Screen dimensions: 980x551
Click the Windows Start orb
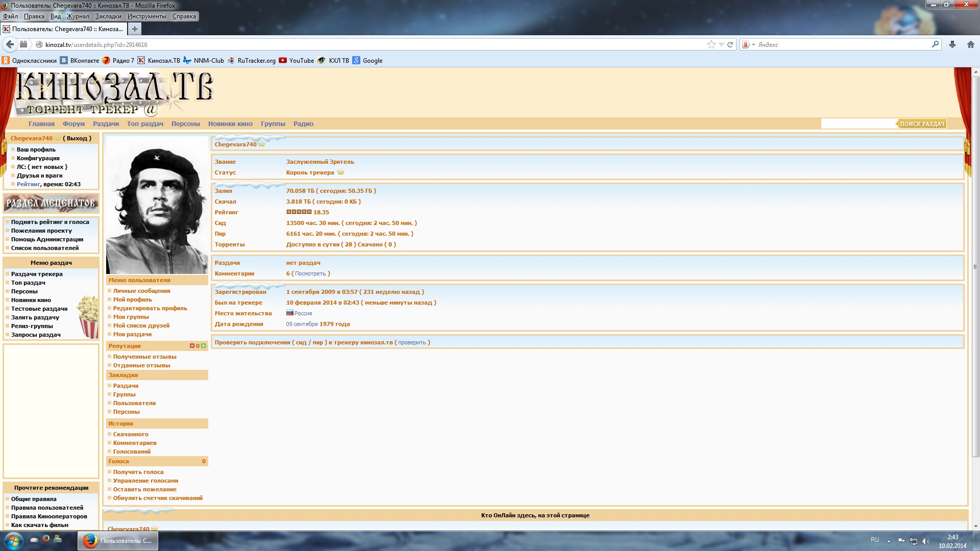click(13, 540)
